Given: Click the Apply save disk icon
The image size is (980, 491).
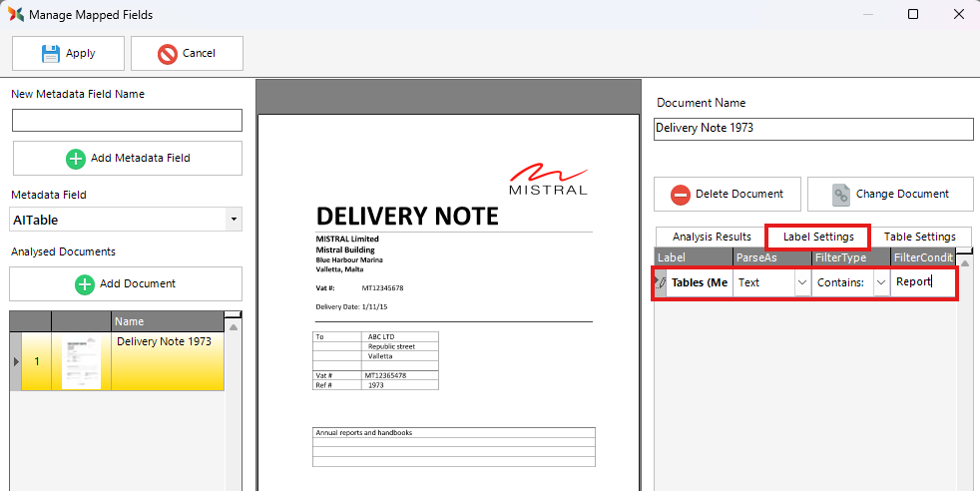Looking at the screenshot, I should click(x=51, y=54).
